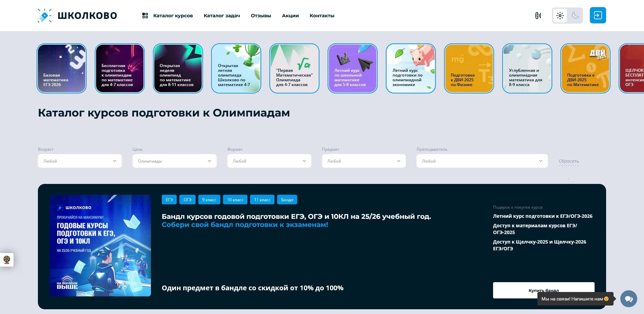Open the Цель filter showing Олимпиады
Screen dimensions: 644x314
coord(174,161)
